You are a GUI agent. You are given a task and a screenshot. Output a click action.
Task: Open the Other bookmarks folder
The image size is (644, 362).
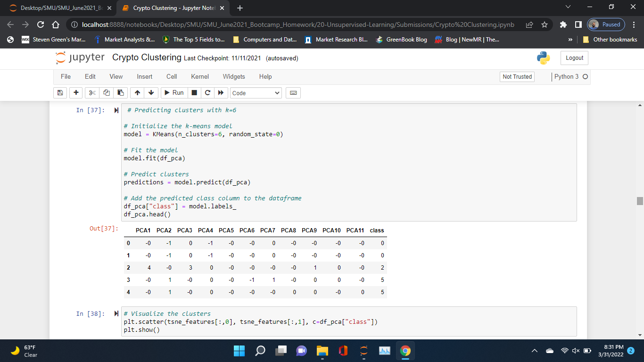(x=610, y=40)
